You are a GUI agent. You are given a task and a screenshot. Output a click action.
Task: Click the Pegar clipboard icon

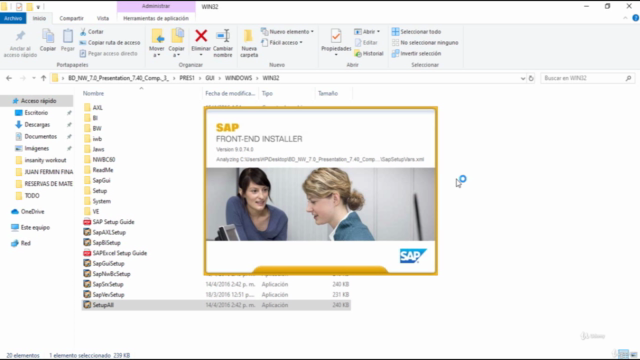pyautogui.click(x=67, y=36)
